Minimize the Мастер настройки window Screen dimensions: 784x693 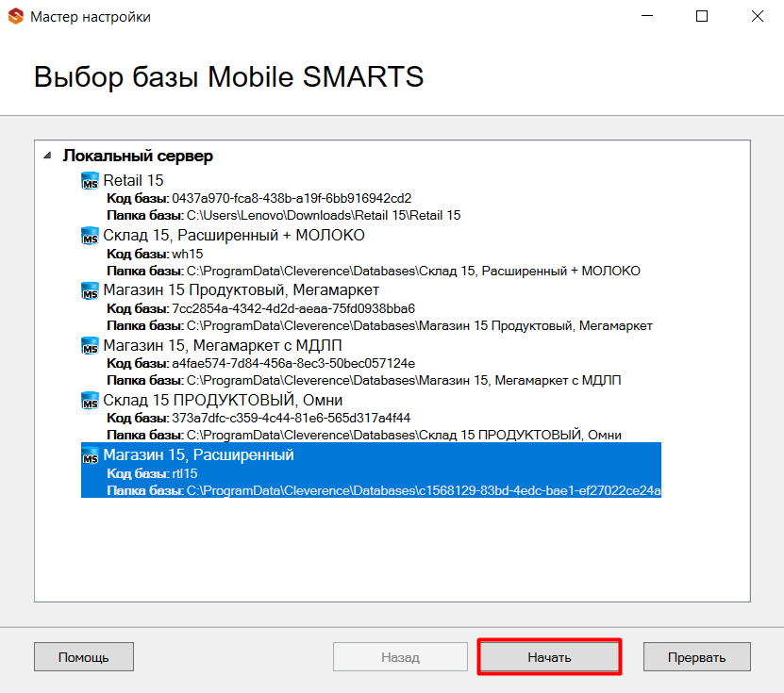[647, 16]
